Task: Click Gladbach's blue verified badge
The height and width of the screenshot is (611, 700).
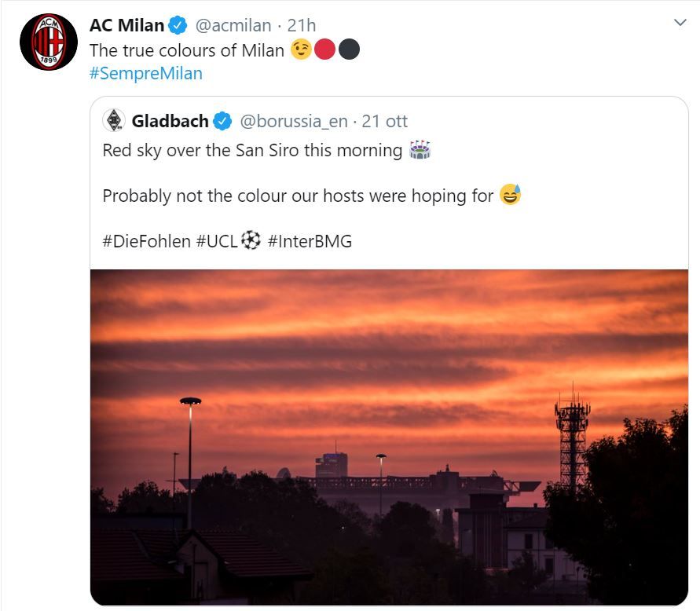Action: click(223, 121)
